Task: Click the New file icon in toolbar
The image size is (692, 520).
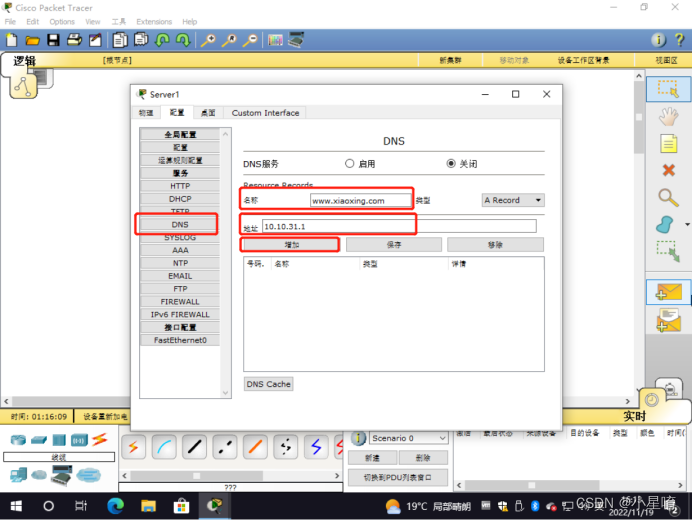Action: (x=11, y=40)
